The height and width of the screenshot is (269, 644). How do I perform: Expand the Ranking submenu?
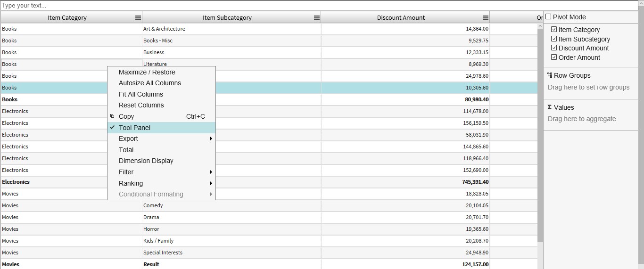pos(161,183)
